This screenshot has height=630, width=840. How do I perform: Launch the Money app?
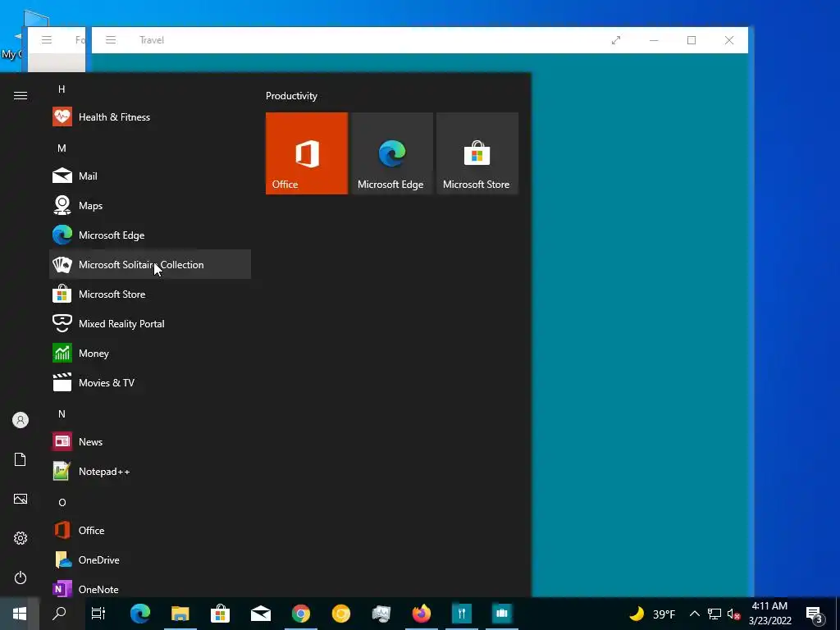[x=150, y=353]
